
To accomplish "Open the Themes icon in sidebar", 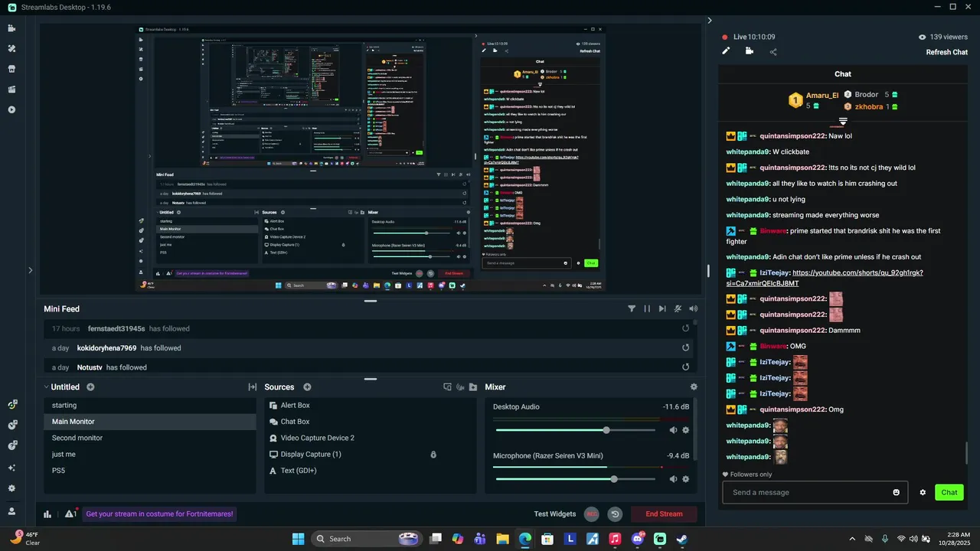I will [x=11, y=48].
